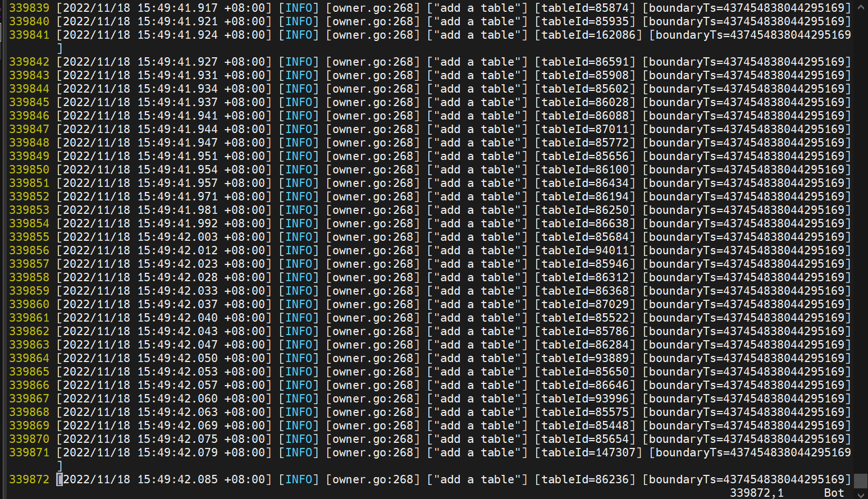Click tableId=86236 on last line
Viewport: 868px width, 499px height.
(586, 479)
